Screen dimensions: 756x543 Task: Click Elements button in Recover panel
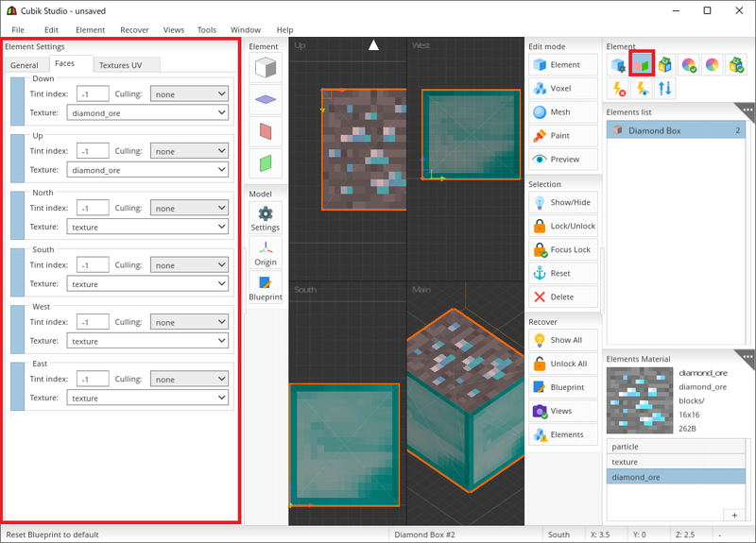pyautogui.click(x=563, y=434)
